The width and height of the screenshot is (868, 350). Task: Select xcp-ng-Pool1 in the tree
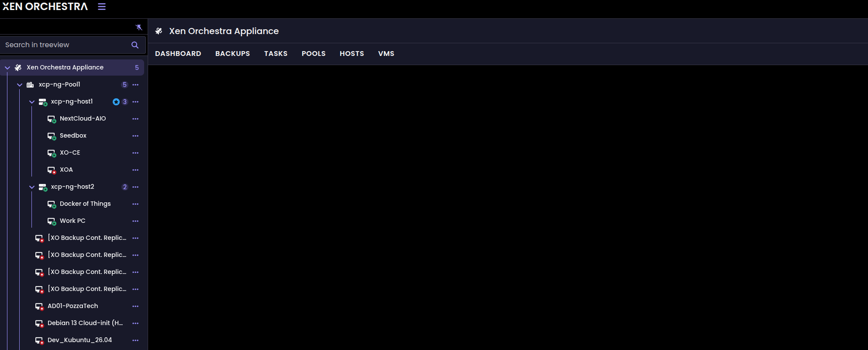click(x=59, y=84)
